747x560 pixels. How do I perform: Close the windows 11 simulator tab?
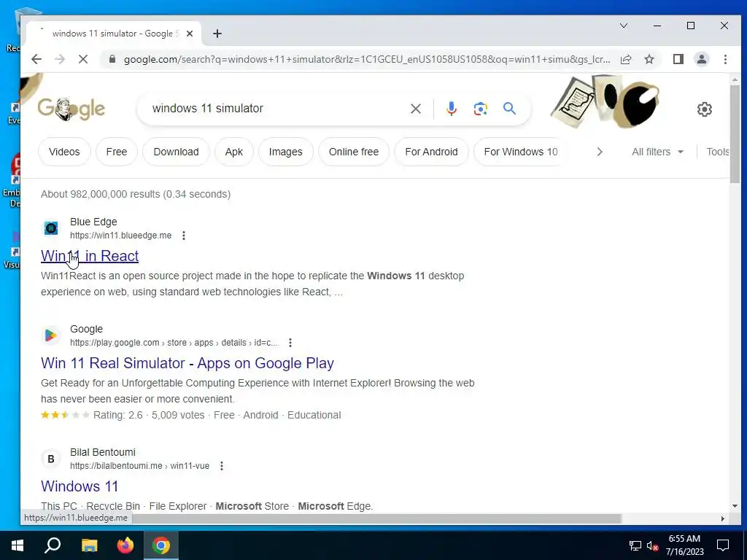190,34
